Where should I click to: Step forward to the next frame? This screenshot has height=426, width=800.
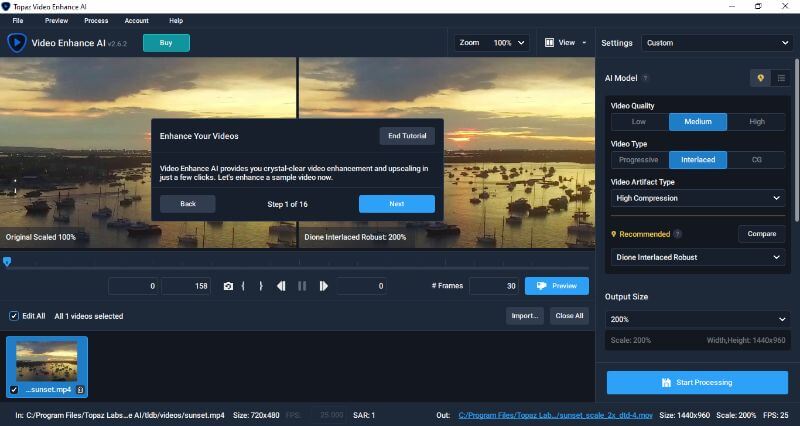[x=323, y=286]
